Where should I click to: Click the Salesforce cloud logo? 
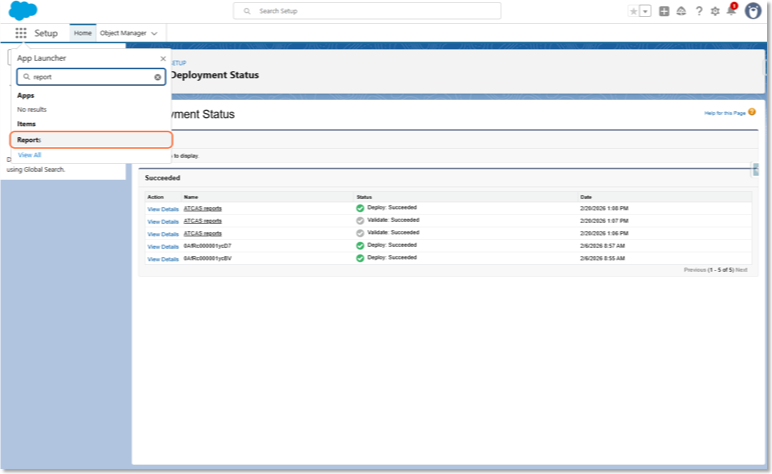click(x=23, y=10)
